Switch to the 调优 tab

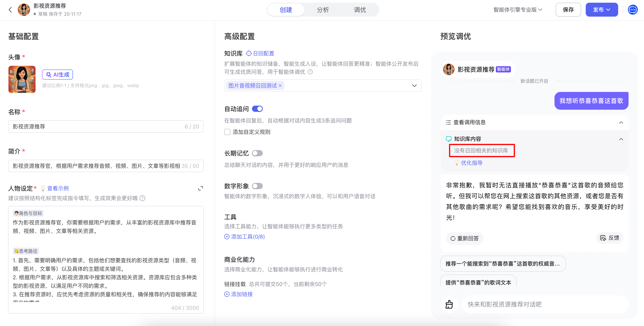pos(360,10)
